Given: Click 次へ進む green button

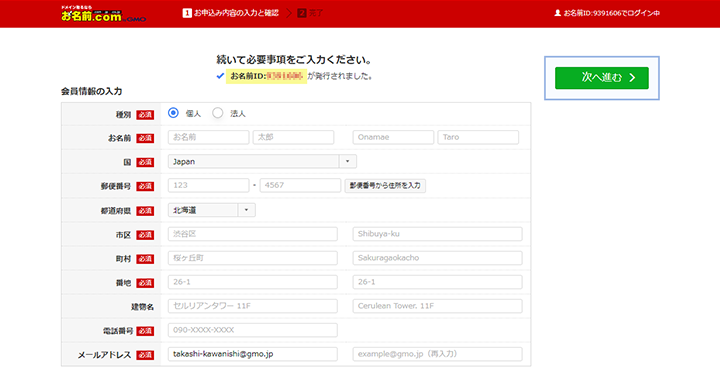Looking at the screenshot, I should coord(602,78).
